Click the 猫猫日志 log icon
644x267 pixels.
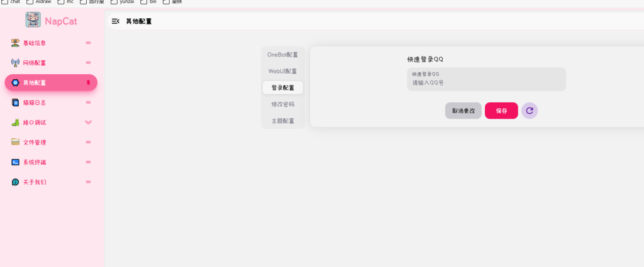(16, 102)
